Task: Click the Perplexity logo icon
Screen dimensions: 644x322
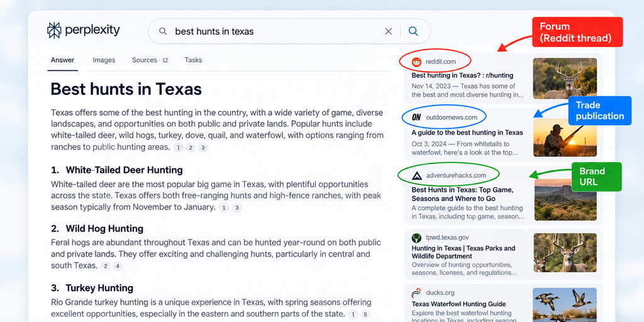Action: [54, 30]
